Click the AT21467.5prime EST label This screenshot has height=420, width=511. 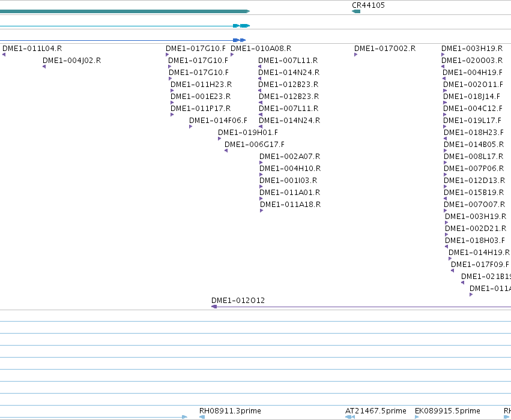376,411
